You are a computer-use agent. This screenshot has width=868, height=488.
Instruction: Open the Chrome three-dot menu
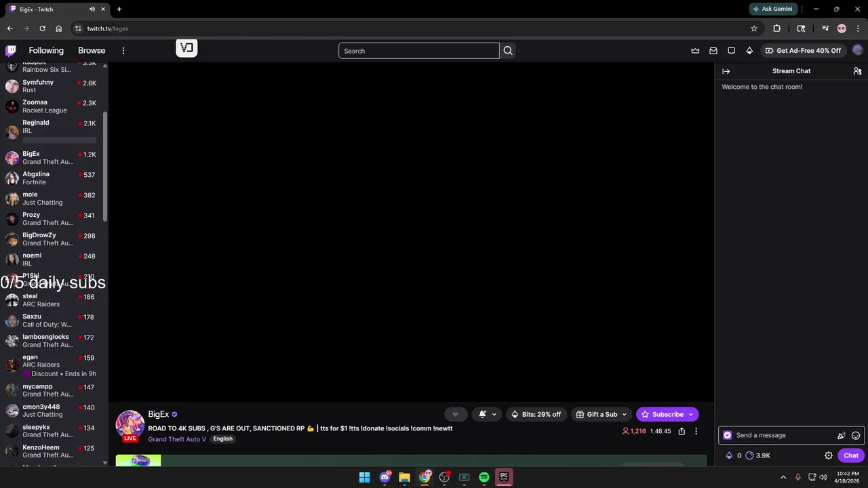point(858,28)
